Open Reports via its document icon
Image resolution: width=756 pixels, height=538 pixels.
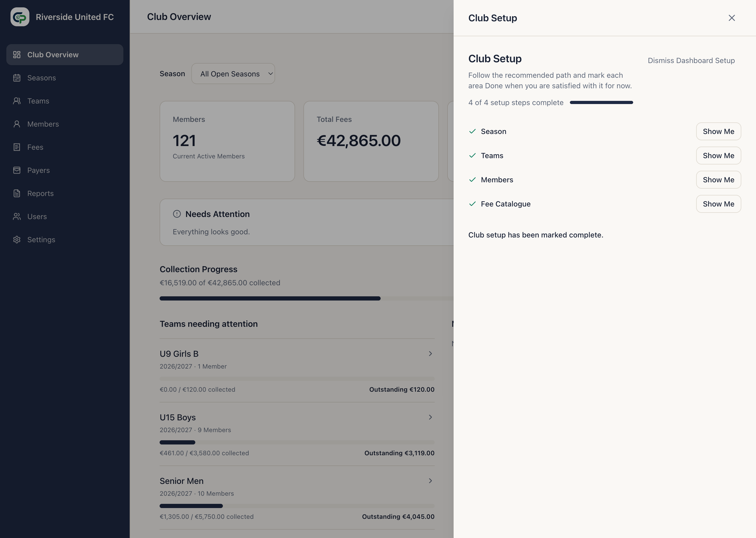(17, 193)
